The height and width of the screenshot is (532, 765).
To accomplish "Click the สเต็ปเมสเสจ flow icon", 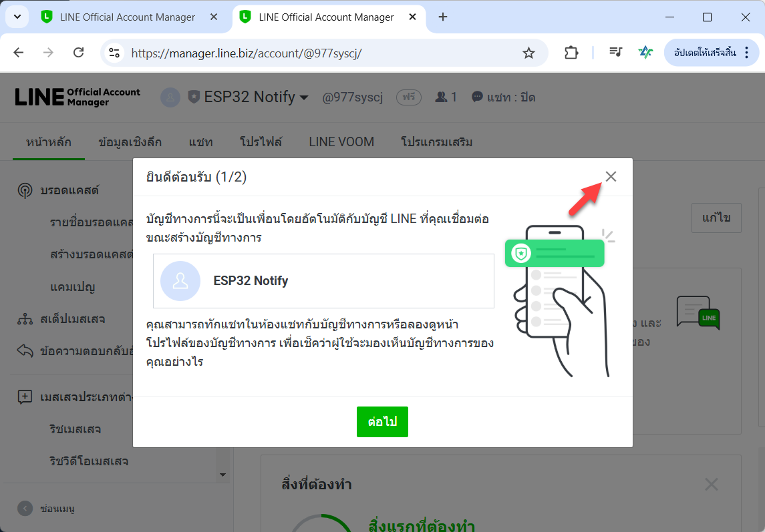I will 25,319.
